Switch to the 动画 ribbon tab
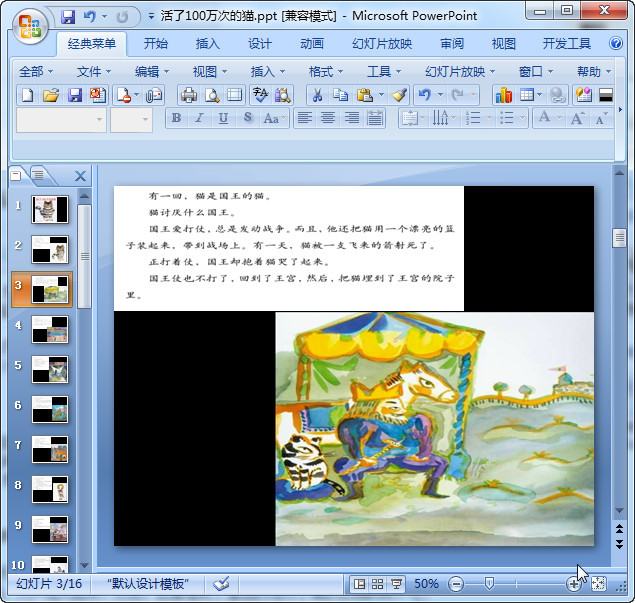Image resolution: width=635 pixels, height=603 pixels. [x=312, y=43]
